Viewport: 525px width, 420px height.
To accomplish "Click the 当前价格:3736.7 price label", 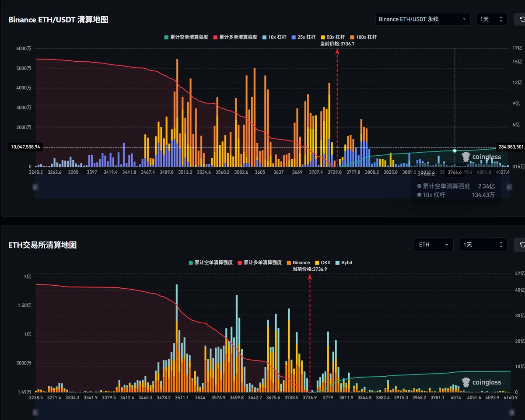I will coord(337,43).
